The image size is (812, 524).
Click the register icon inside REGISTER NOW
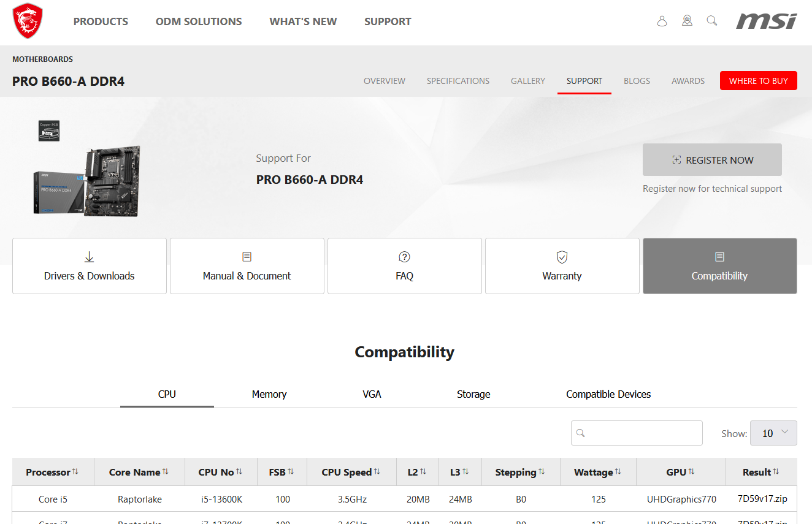coord(676,160)
